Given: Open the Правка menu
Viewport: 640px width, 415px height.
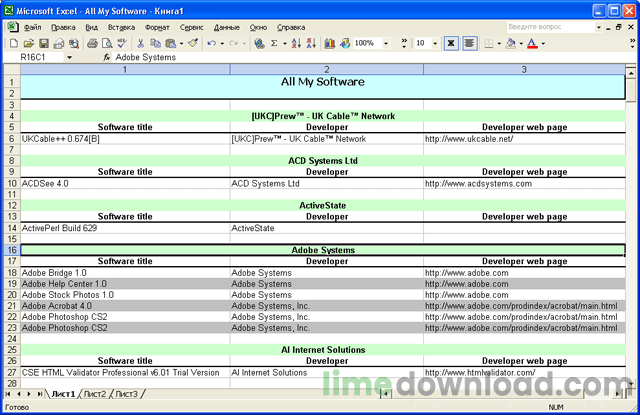Looking at the screenshot, I should (x=63, y=27).
